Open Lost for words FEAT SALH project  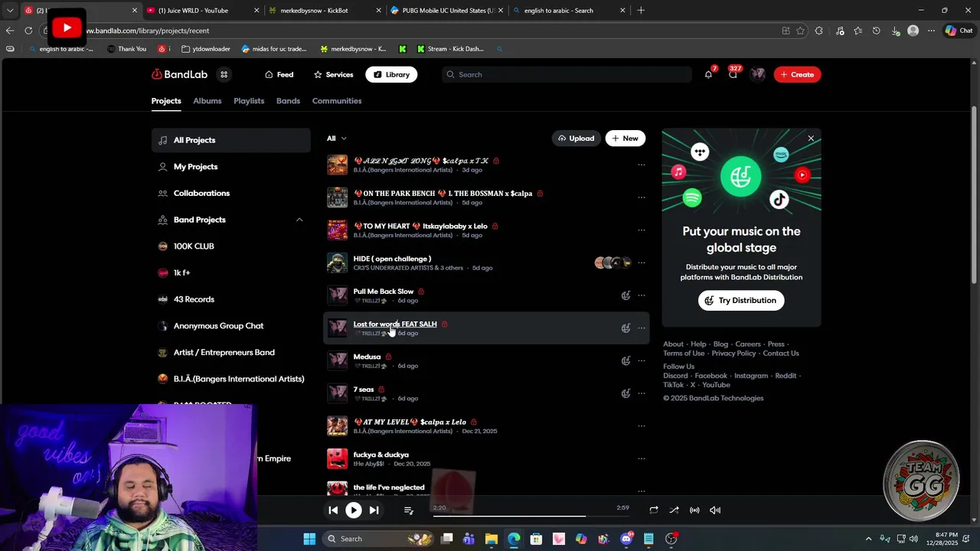click(x=394, y=324)
